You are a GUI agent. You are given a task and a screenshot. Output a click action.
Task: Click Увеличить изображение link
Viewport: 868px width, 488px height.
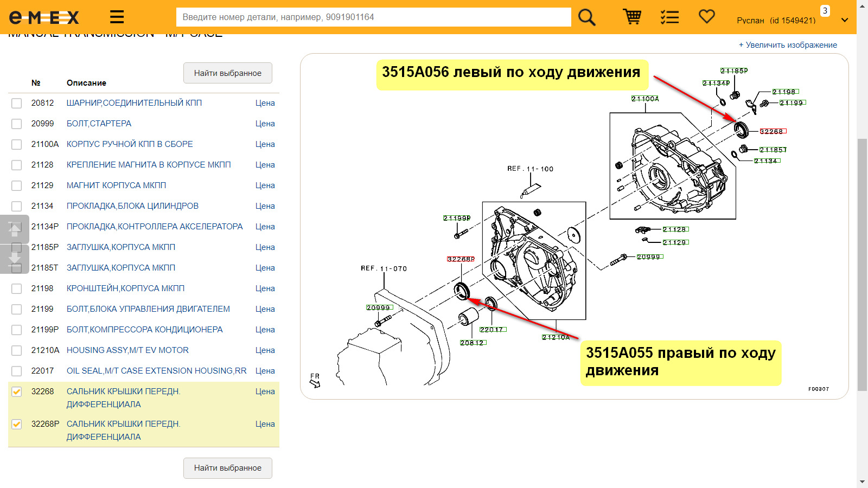point(788,45)
